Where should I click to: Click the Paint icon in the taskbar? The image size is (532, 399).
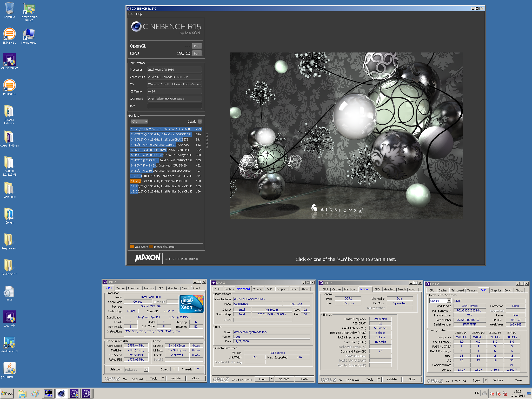pos(35,394)
